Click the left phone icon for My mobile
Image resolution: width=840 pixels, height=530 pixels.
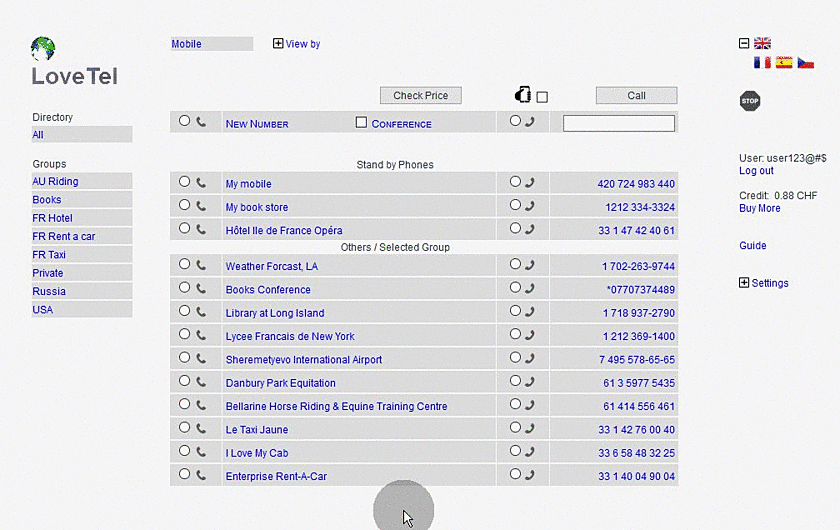(201, 183)
